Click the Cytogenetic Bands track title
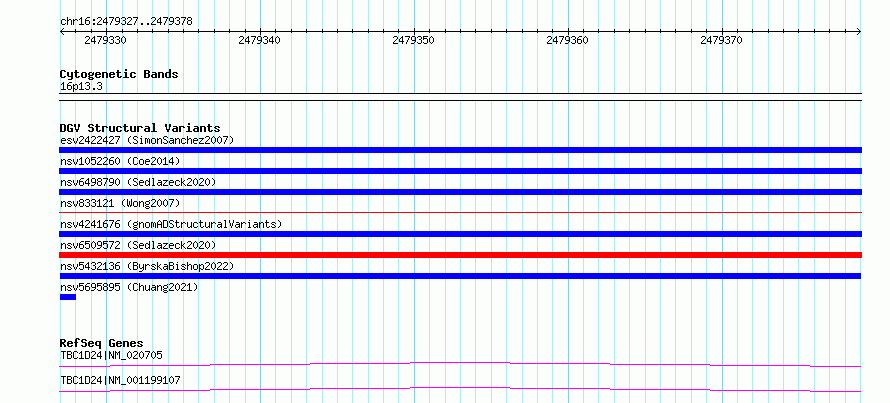890x403 pixels. [x=119, y=74]
